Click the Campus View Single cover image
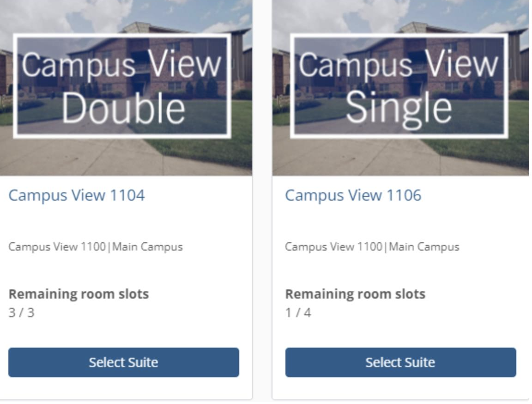 pyautogui.click(x=402, y=88)
